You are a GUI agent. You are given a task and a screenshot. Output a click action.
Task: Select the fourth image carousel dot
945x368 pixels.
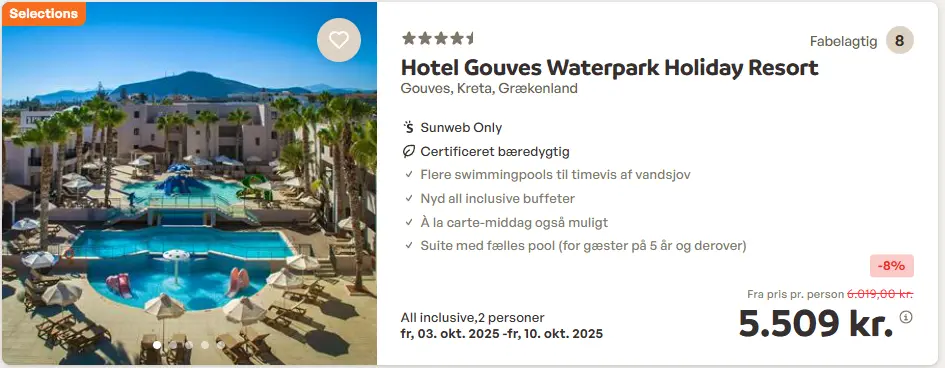pos(205,345)
